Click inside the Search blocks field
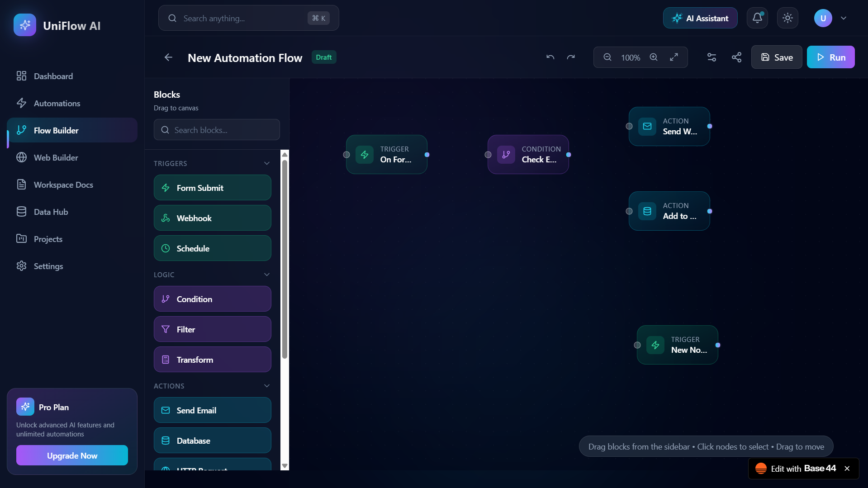 217,130
